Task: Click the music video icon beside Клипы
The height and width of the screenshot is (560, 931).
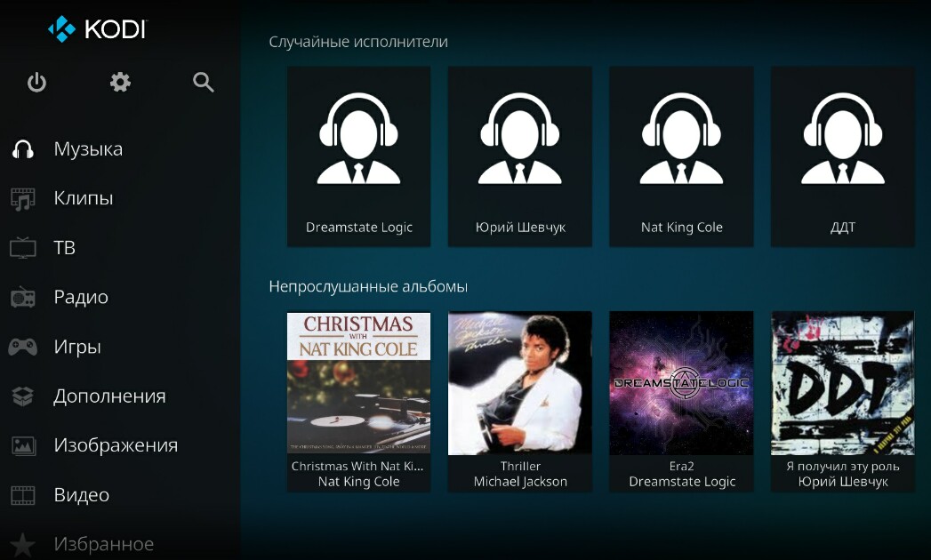Action: tap(23, 199)
